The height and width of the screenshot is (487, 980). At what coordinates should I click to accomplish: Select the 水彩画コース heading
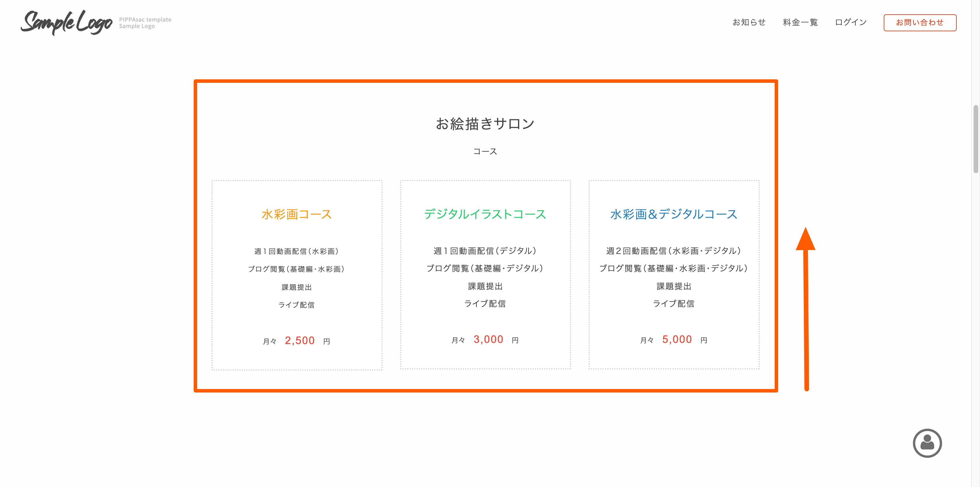[297, 214]
